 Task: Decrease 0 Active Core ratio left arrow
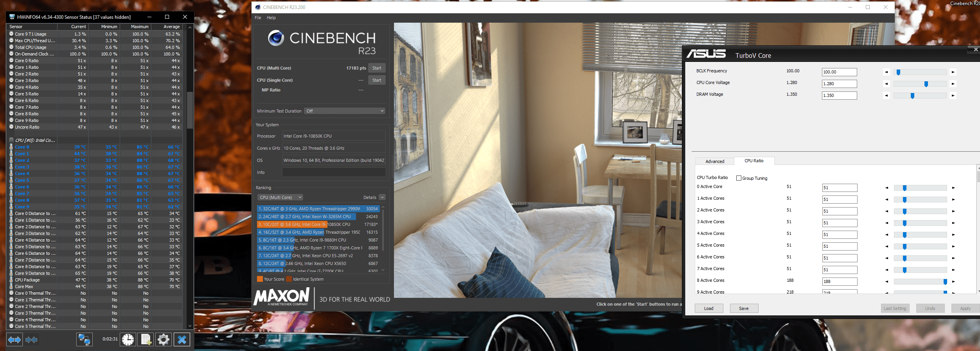tap(886, 188)
